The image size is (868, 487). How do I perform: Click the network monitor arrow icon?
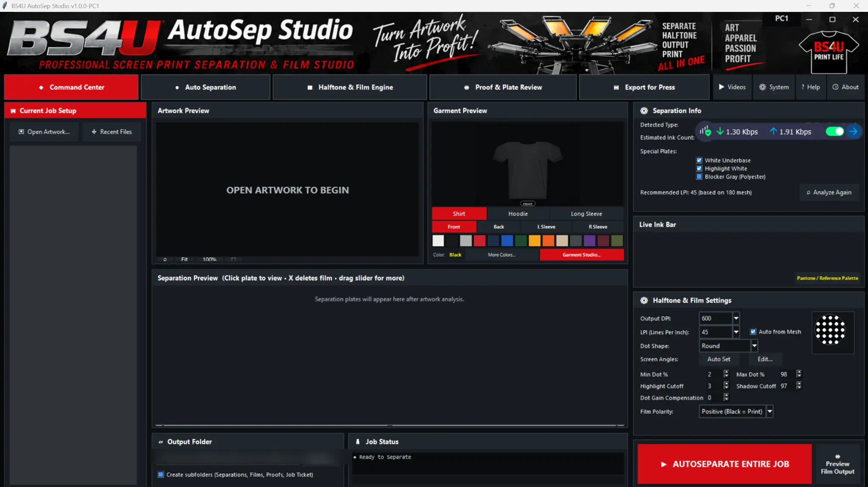click(x=854, y=132)
